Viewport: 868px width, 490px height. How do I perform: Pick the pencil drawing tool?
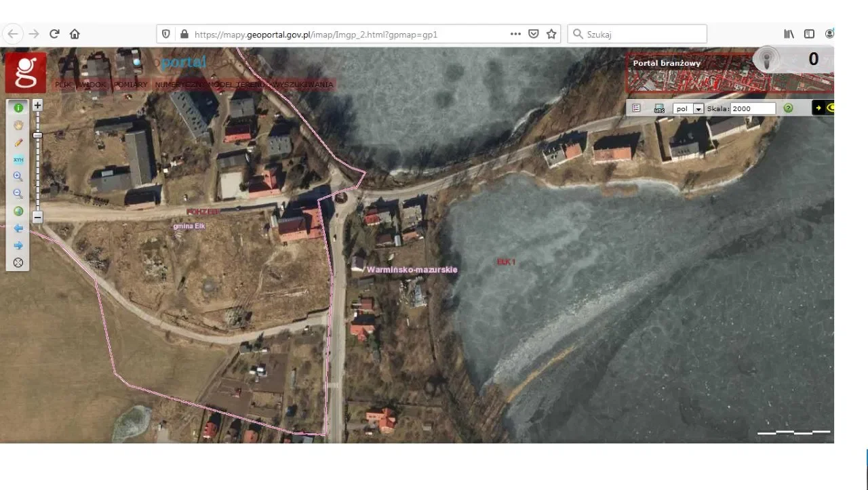pos(18,142)
